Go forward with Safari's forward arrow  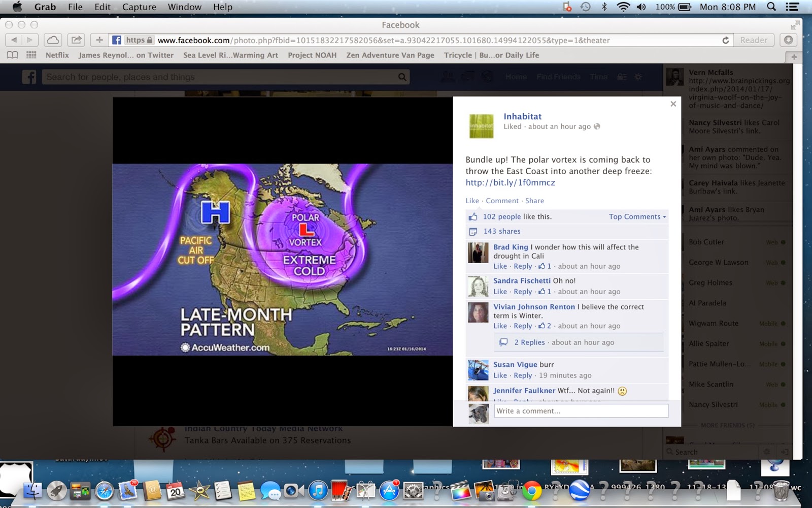point(30,40)
